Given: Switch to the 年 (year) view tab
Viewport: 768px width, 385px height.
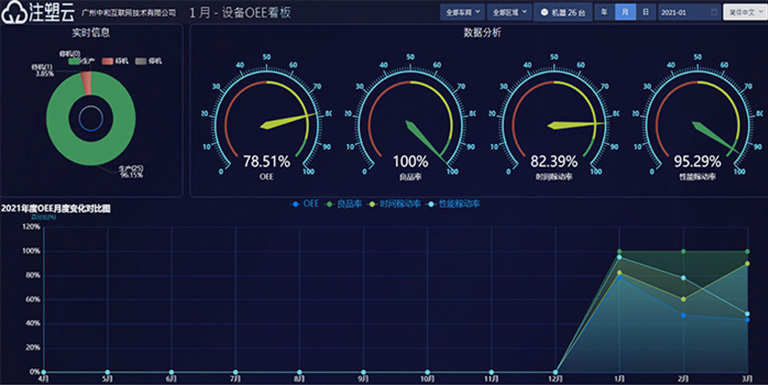Looking at the screenshot, I should point(604,12).
